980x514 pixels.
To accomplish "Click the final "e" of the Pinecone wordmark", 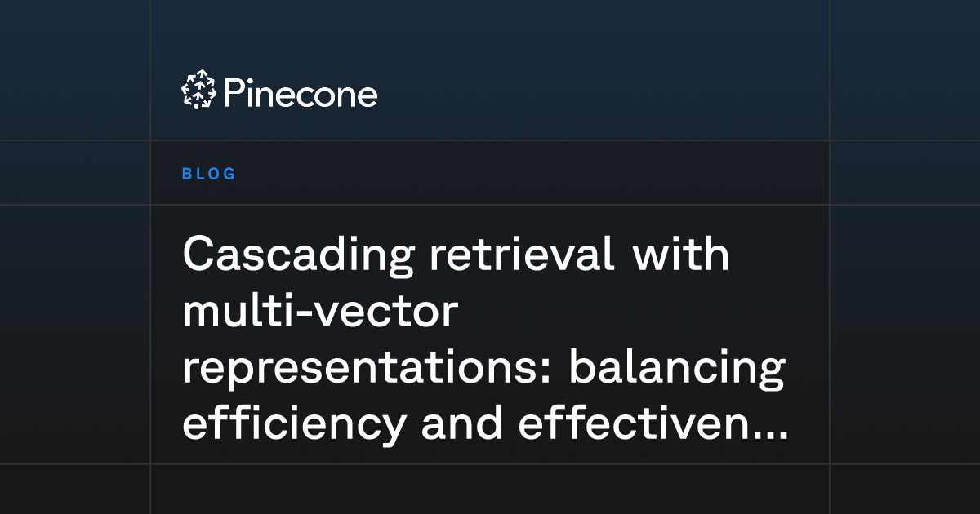I will (x=367, y=97).
